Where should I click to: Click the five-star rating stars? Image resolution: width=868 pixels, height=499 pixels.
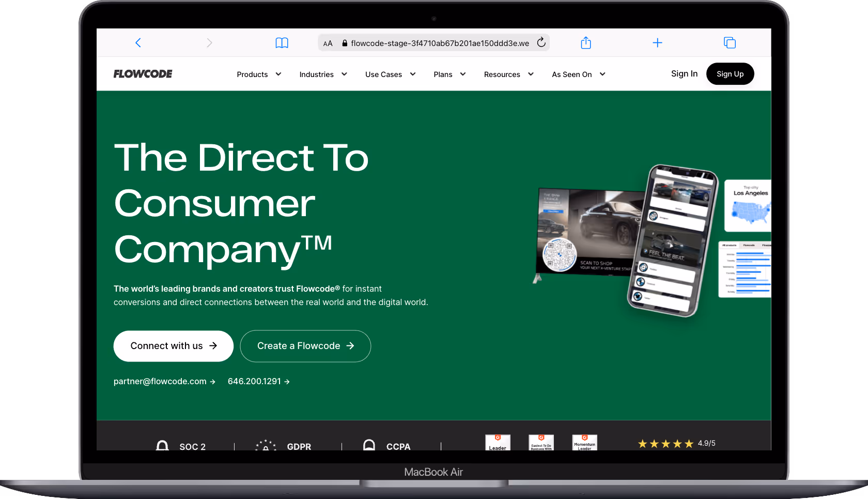point(665,444)
